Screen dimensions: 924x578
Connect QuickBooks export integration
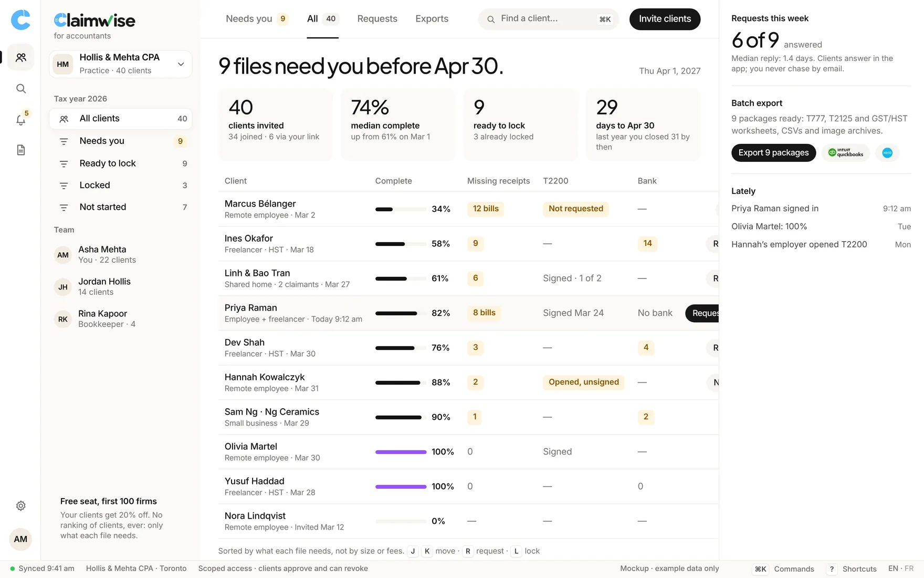click(845, 153)
